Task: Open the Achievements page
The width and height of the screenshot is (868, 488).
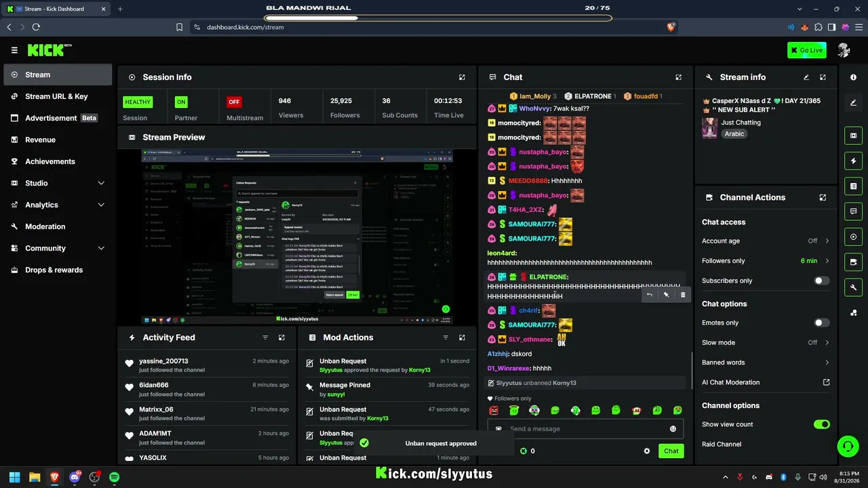Action: click(x=58, y=161)
